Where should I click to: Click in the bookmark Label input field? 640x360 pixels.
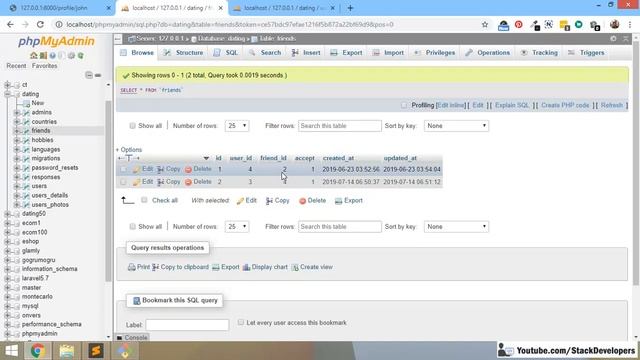(x=187, y=325)
